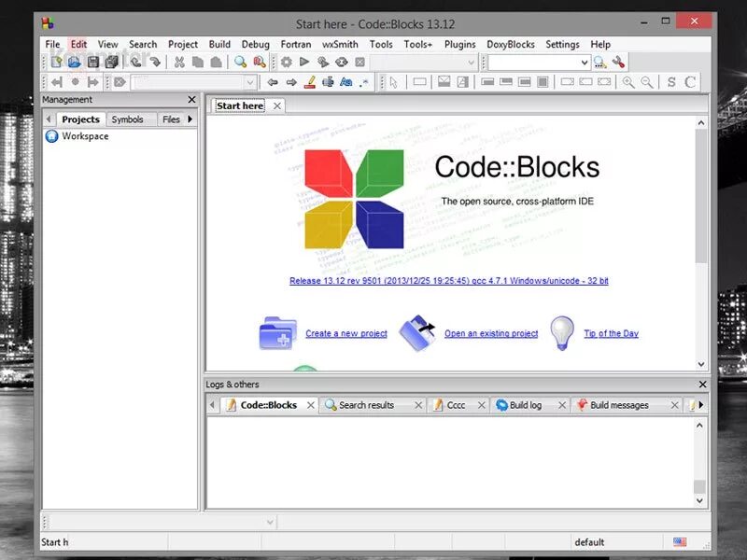Click the selected text search icon

click(x=328, y=82)
